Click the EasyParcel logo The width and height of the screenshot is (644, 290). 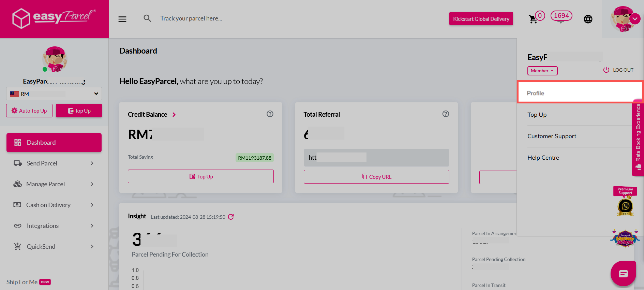[54, 18]
